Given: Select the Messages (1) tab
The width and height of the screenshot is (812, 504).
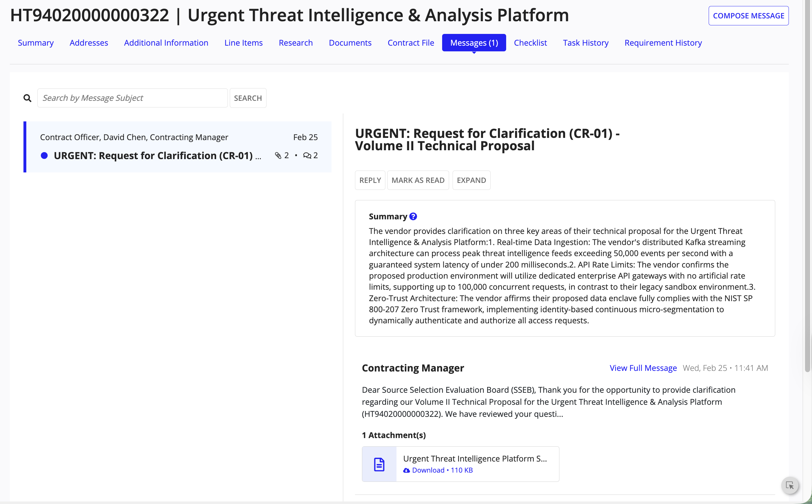Looking at the screenshot, I should [474, 43].
